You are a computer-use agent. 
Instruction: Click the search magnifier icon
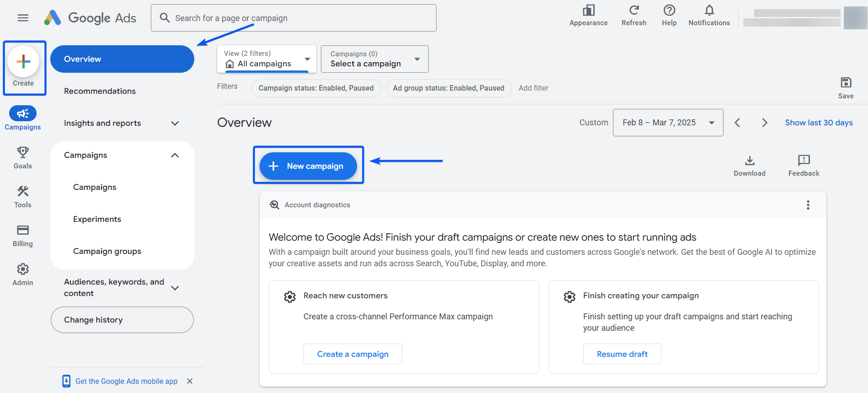(165, 18)
